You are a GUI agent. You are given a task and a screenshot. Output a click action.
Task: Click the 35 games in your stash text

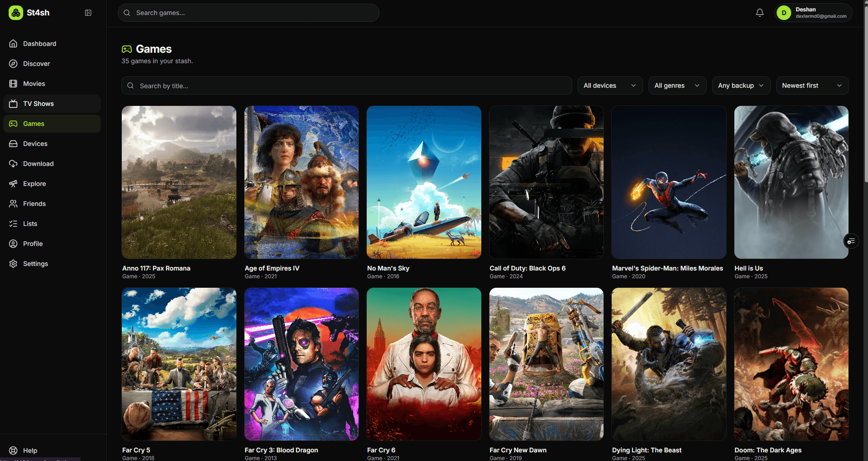click(157, 61)
